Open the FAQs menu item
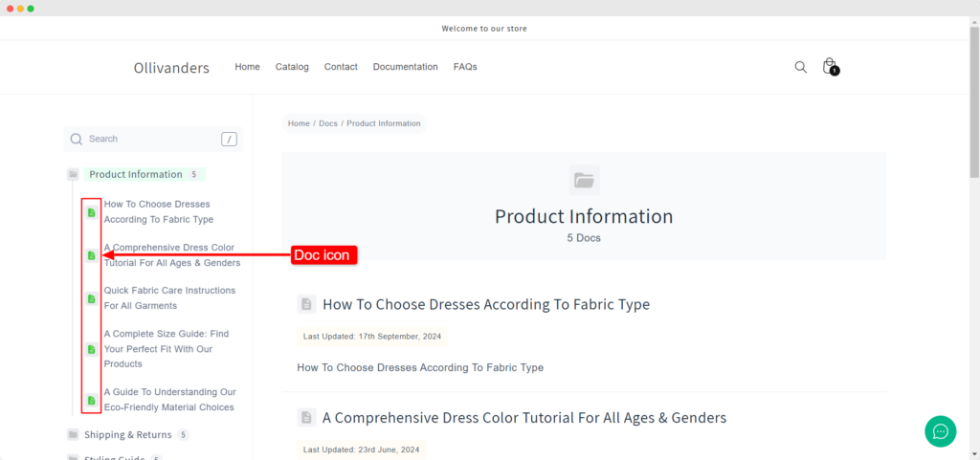This screenshot has width=980, height=460. pyautogui.click(x=465, y=67)
